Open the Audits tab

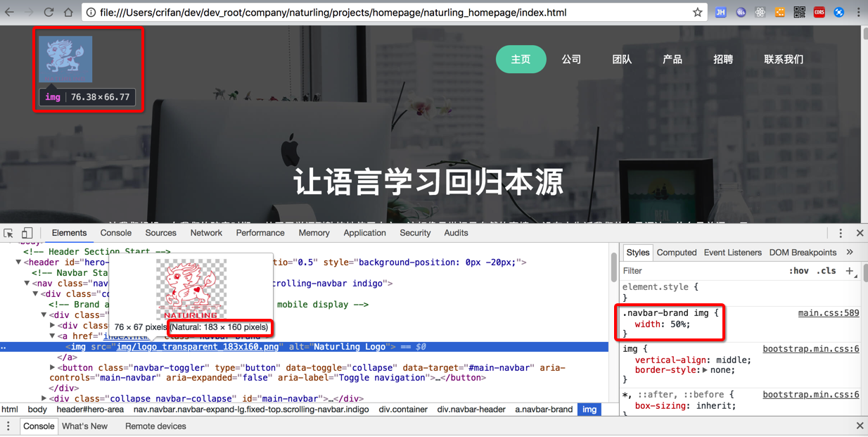point(456,233)
